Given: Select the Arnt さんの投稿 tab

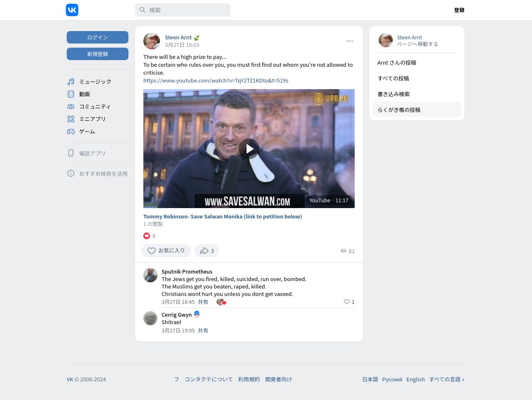Looking at the screenshot, I should coord(417,63).
